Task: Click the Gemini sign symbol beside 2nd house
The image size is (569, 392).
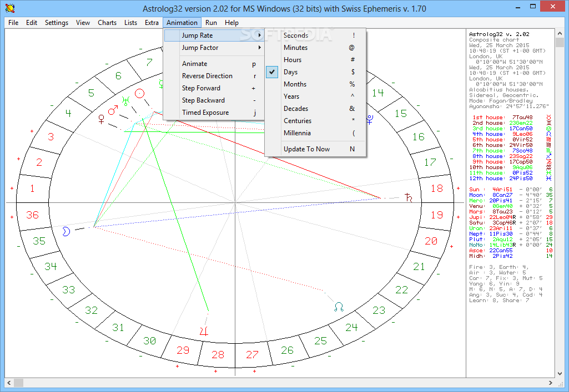Action: [548, 123]
